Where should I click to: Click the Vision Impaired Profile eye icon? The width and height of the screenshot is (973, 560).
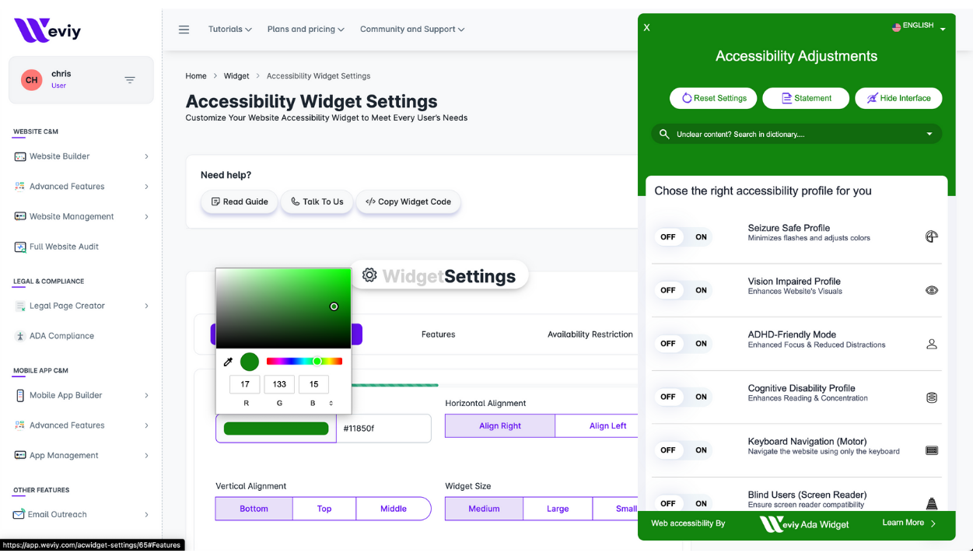(x=931, y=290)
